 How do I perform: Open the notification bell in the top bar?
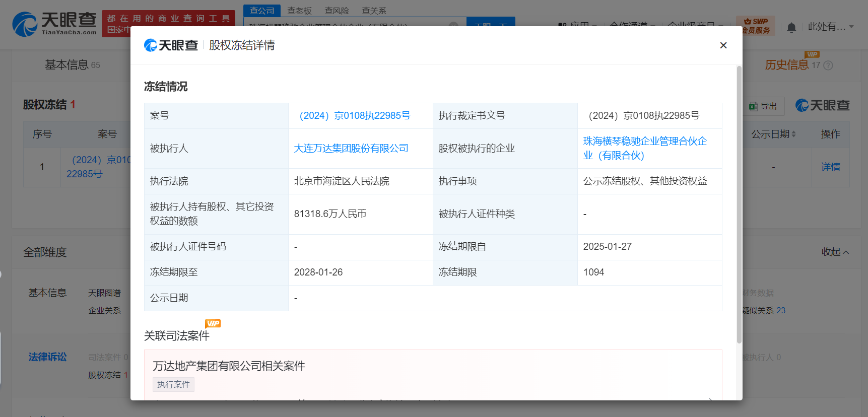coord(791,27)
